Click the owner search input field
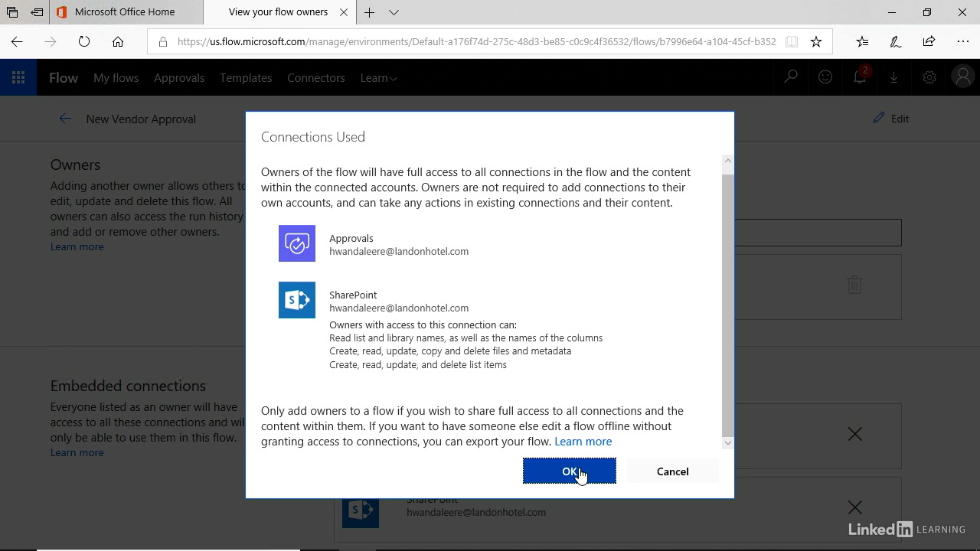 tap(818, 233)
